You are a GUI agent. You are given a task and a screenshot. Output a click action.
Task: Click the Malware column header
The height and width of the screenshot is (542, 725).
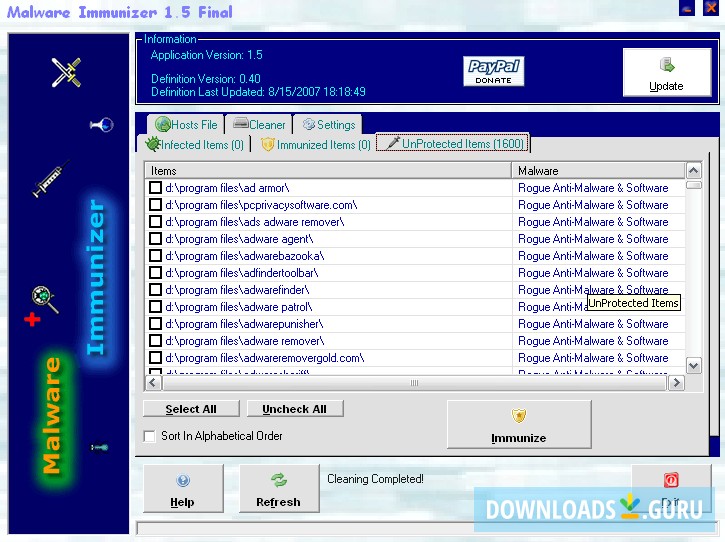(x=598, y=171)
